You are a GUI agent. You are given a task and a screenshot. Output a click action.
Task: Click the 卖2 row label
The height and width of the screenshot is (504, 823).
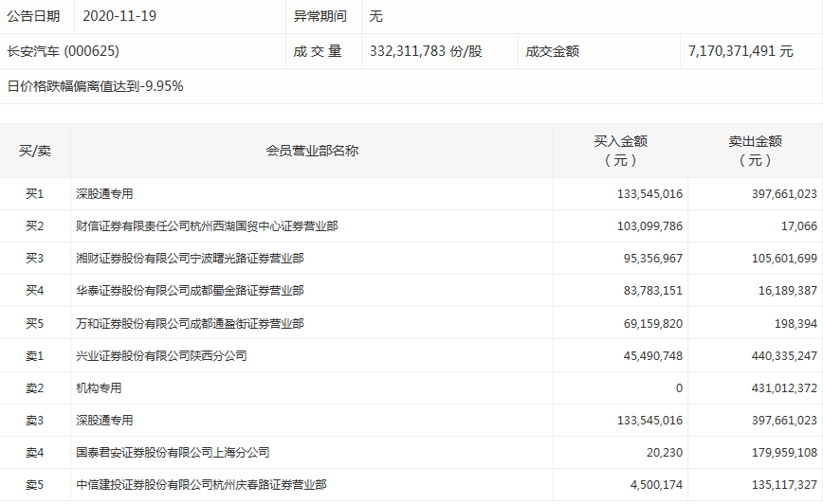point(35,388)
